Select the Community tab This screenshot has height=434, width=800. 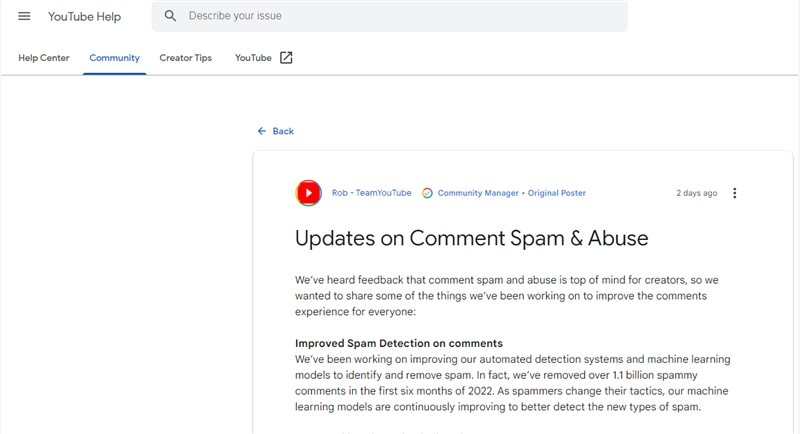[x=114, y=58]
